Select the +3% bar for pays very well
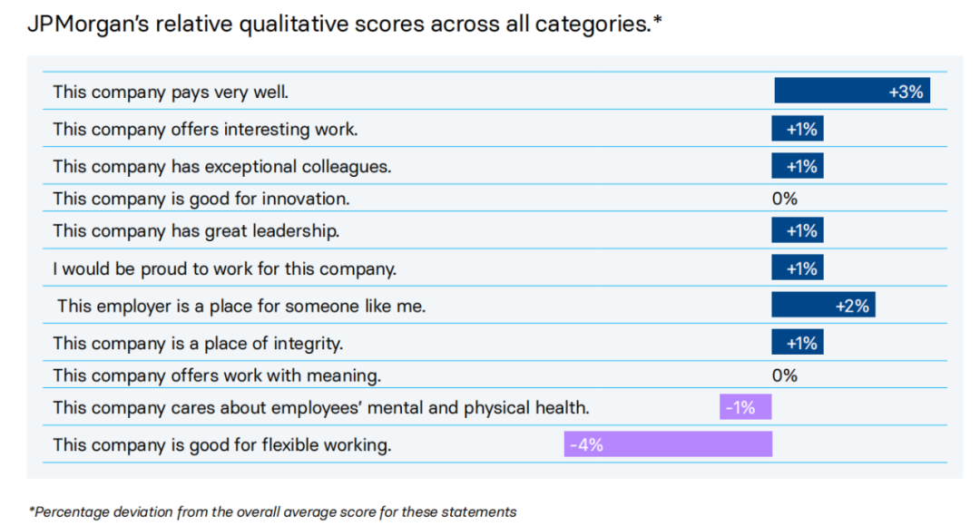980x526 pixels. (851, 91)
